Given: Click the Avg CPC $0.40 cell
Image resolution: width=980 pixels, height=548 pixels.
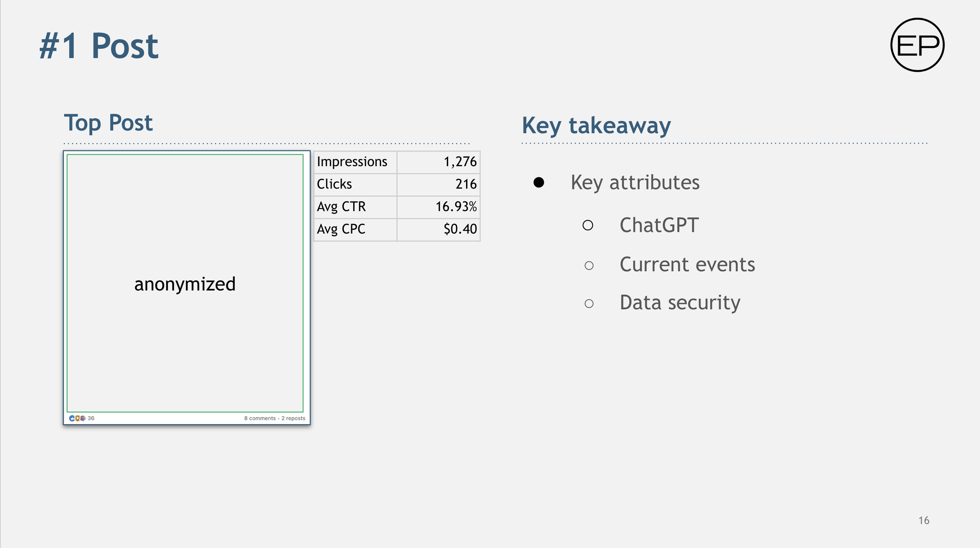Looking at the screenshot, I should click(439, 229).
